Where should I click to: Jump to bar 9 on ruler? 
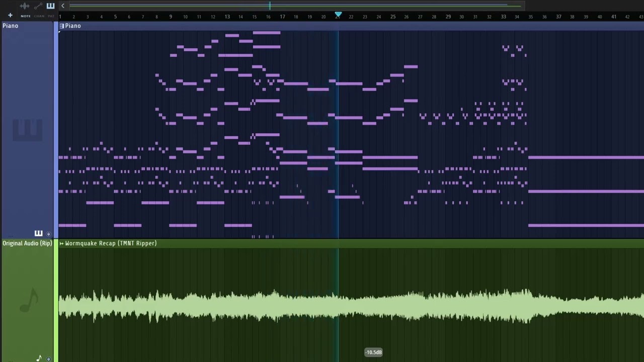[171, 17]
